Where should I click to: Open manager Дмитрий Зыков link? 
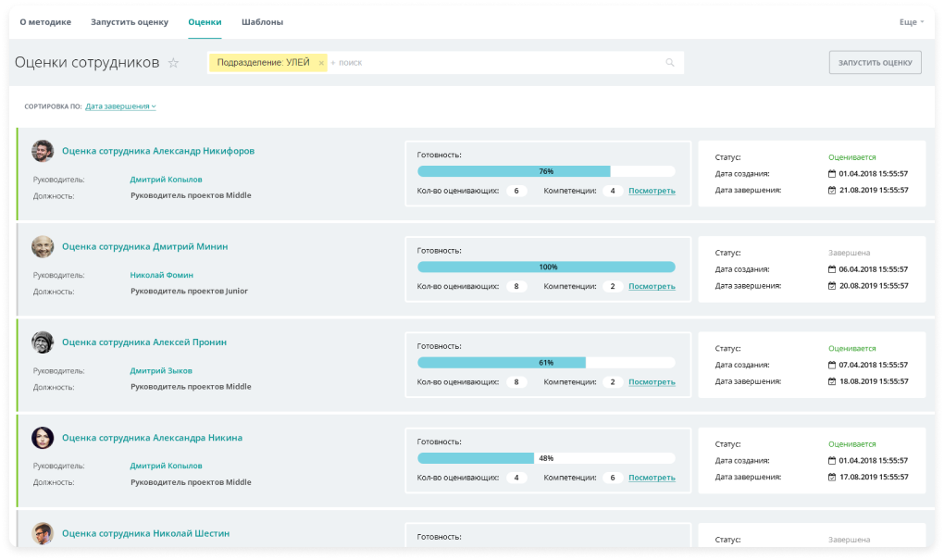coord(161,371)
